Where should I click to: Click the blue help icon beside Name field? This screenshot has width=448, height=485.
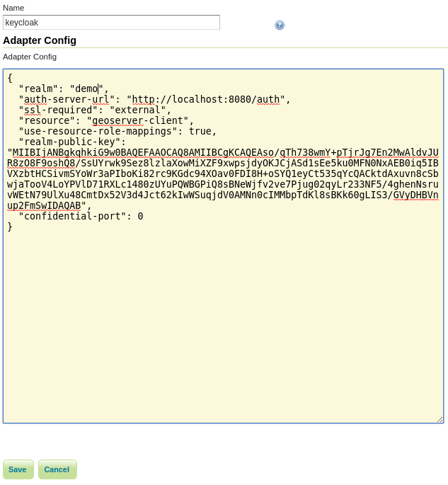[x=280, y=25]
